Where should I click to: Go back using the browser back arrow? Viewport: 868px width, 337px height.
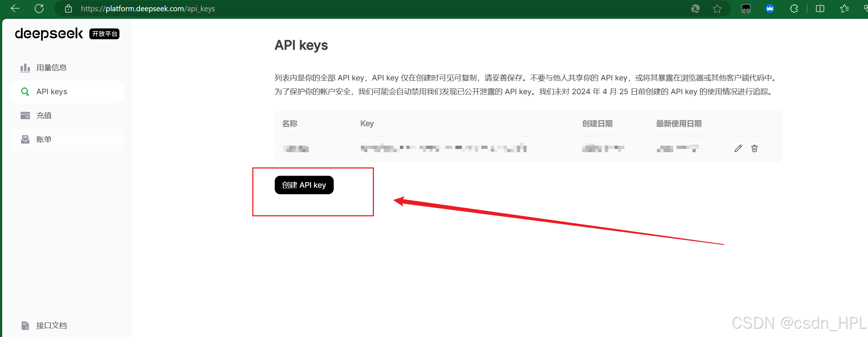pyautogui.click(x=15, y=8)
